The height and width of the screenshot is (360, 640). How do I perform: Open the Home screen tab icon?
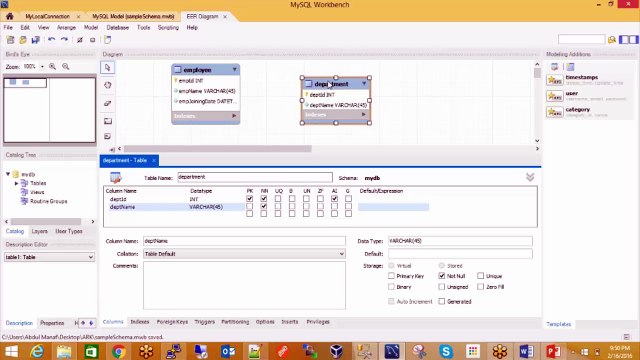click(10, 16)
